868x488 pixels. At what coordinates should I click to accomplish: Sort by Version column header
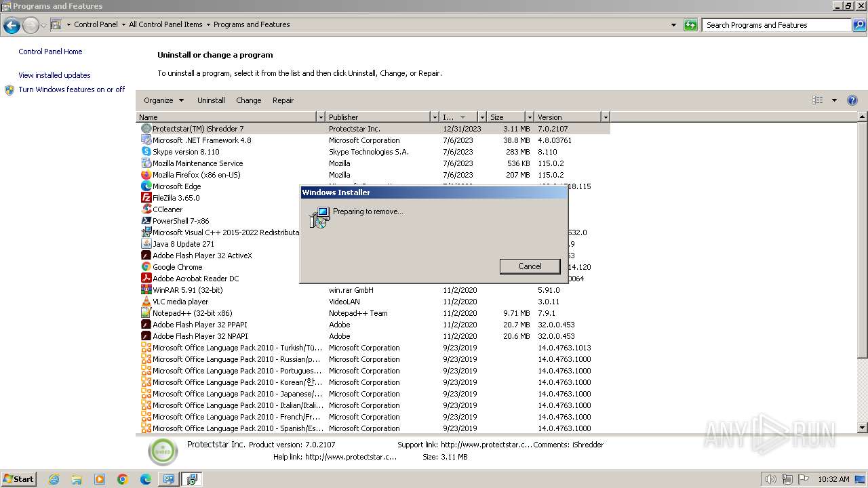pos(568,117)
